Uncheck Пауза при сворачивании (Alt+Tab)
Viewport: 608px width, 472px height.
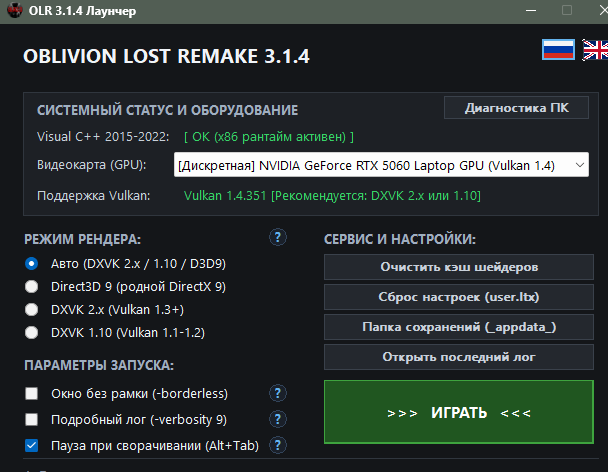coord(31,445)
